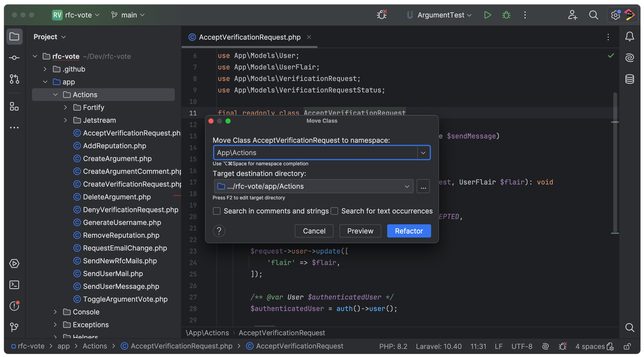
Task: Click the Debug ArgumentTest bug icon
Action: 506,15
